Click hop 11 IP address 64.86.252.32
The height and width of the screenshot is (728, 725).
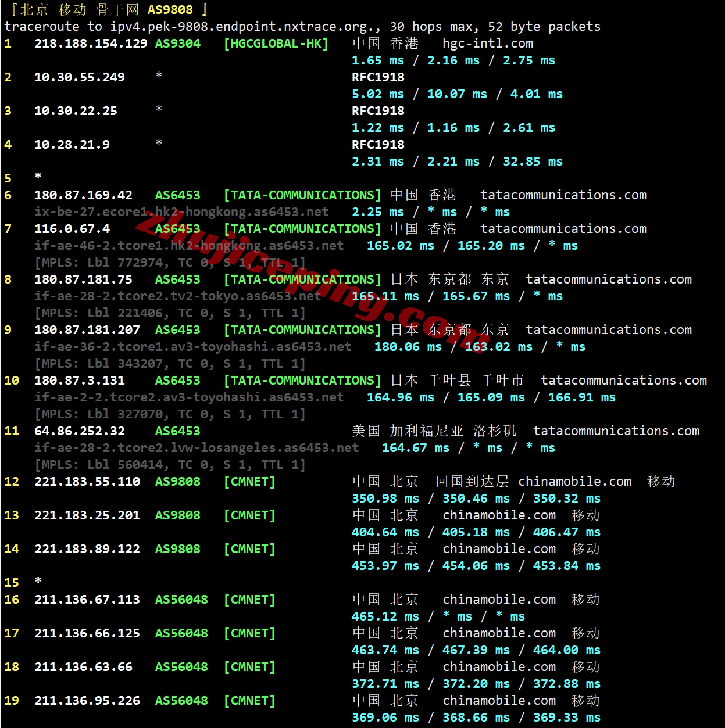(80, 431)
